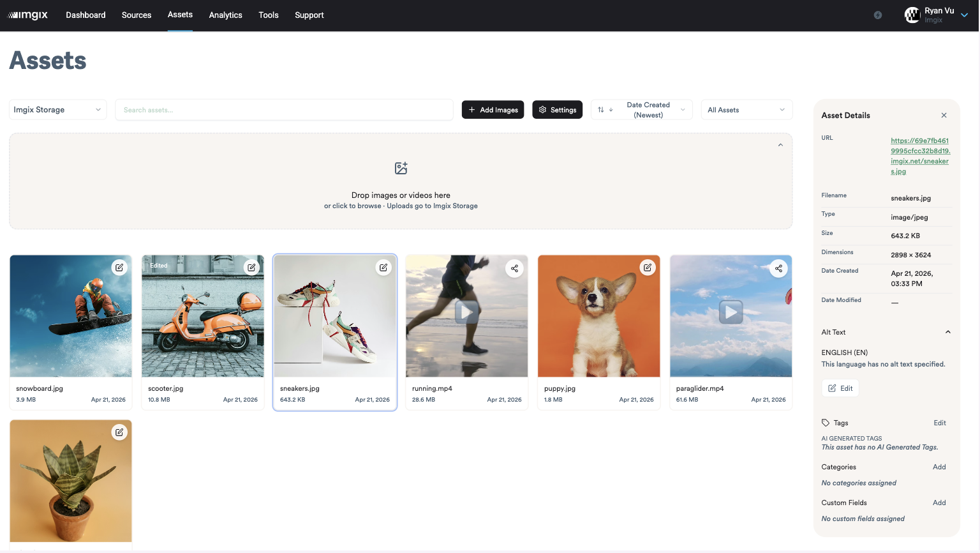Click the Add Images button
The image size is (980, 553).
tap(493, 109)
